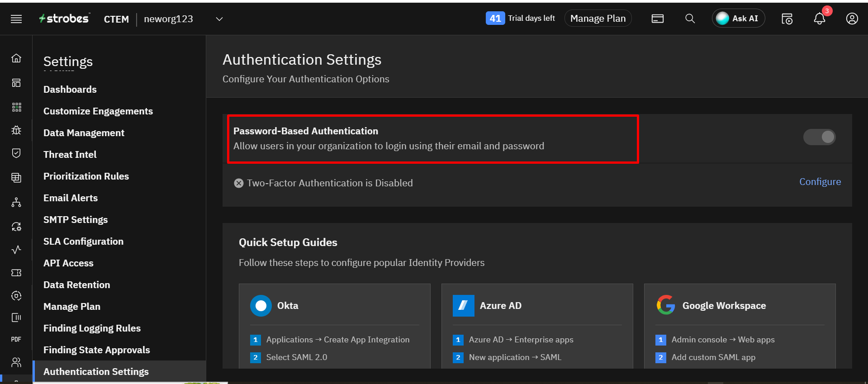Click the PDF reports sidebar icon

[16, 339]
